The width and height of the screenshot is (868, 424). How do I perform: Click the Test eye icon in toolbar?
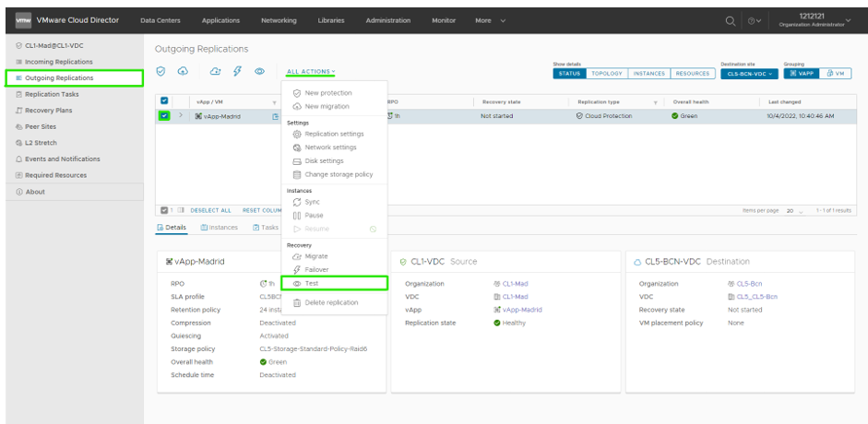(259, 71)
